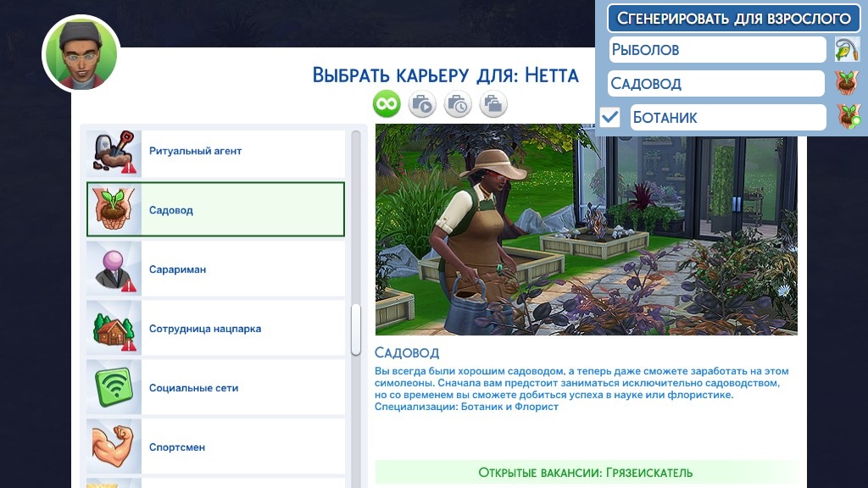The height and width of the screenshot is (488, 868).
Task: Click the Садовод heading under the picture
Action: click(407, 352)
